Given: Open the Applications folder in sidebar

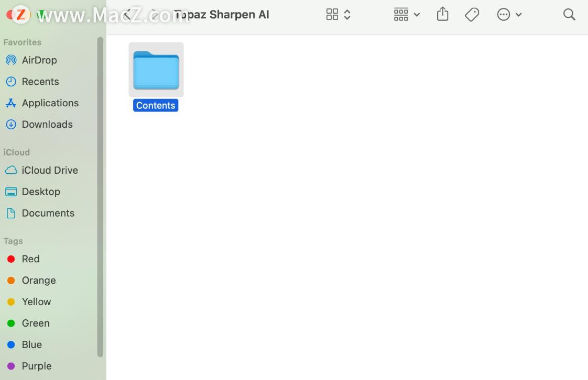Looking at the screenshot, I should coord(50,103).
